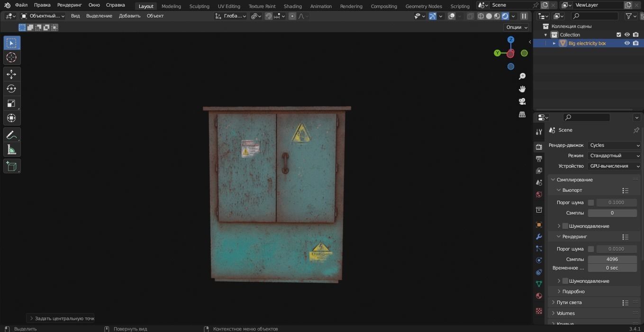Activate the Move tool

[12, 74]
